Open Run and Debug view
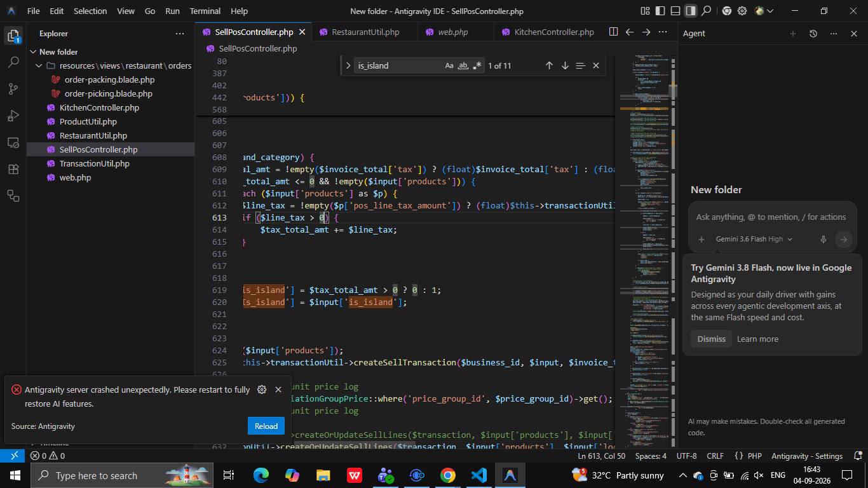868x488 pixels. tap(13, 116)
